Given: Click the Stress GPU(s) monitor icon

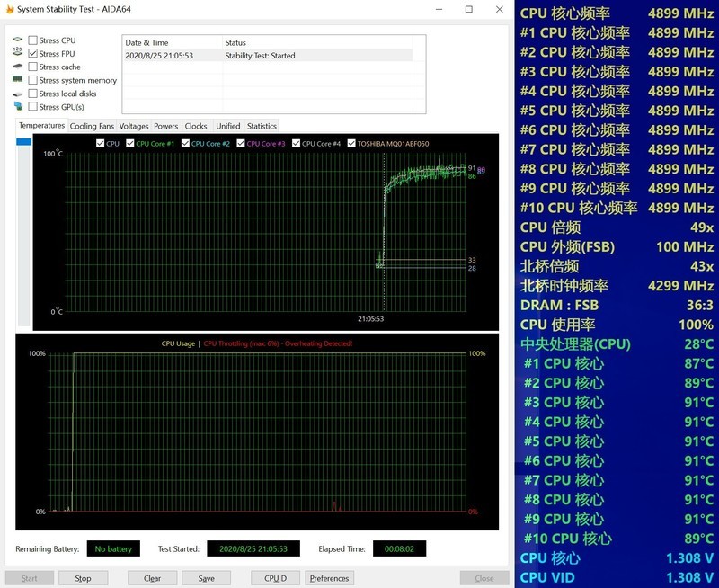Looking at the screenshot, I should point(18,107).
